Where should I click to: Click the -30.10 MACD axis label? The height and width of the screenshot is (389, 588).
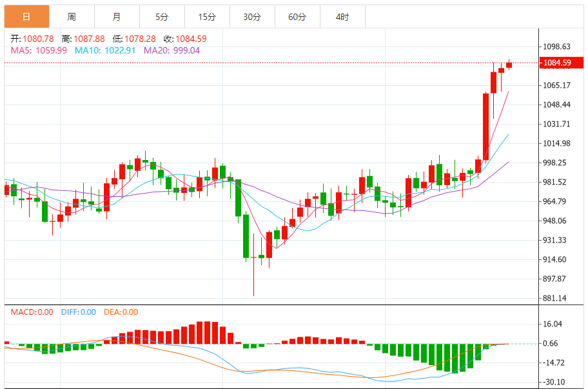(x=553, y=382)
